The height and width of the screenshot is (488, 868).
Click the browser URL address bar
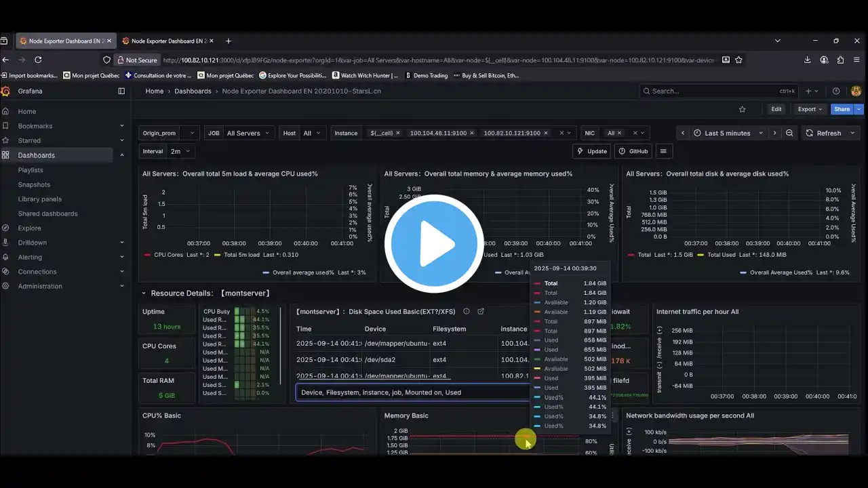pyautogui.click(x=438, y=60)
